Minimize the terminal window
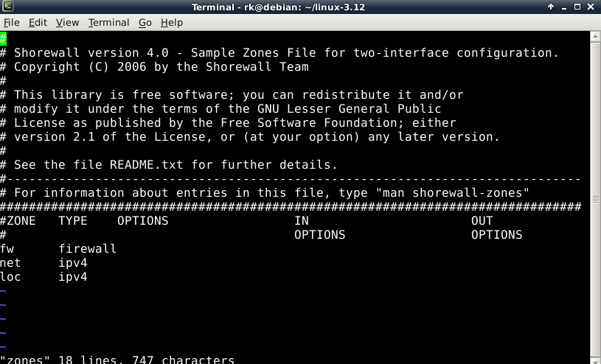 pyautogui.click(x=564, y=7)
